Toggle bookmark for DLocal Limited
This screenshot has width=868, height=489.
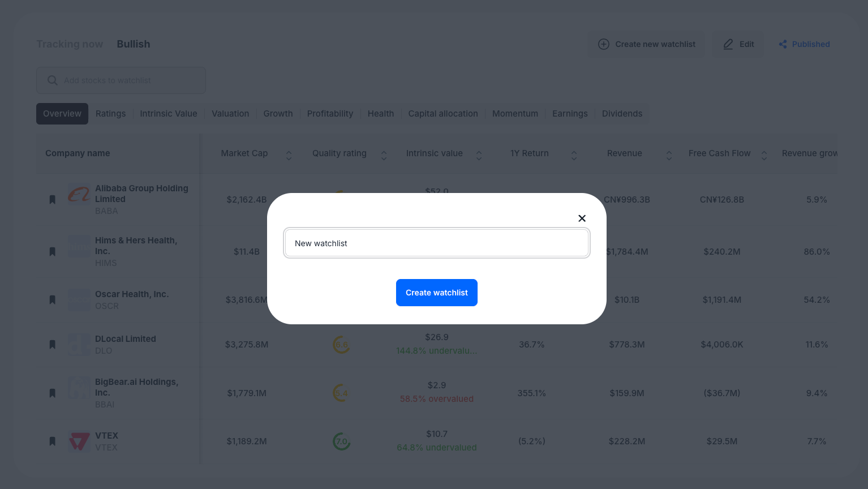coord(53,344)
